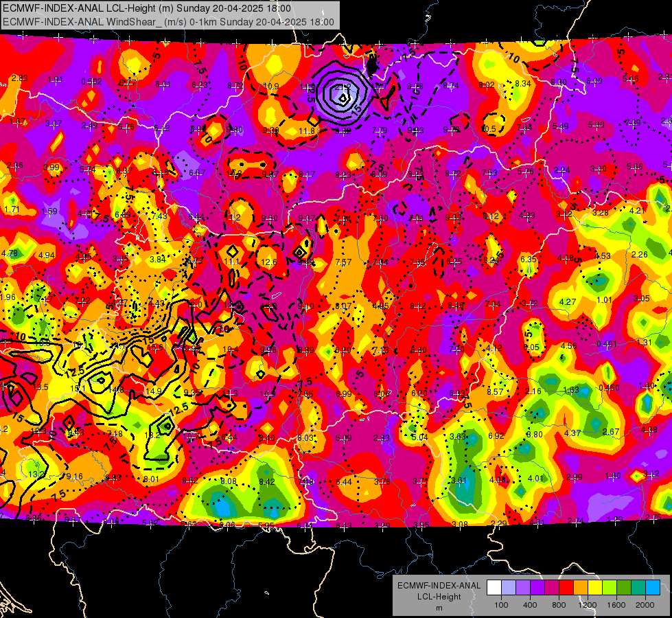Click the grid value 3.61
This screenshot has height=618, width=672.
459,481
